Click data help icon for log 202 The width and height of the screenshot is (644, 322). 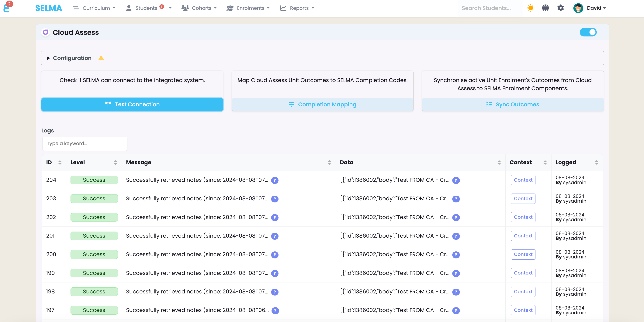coord(456,217)
